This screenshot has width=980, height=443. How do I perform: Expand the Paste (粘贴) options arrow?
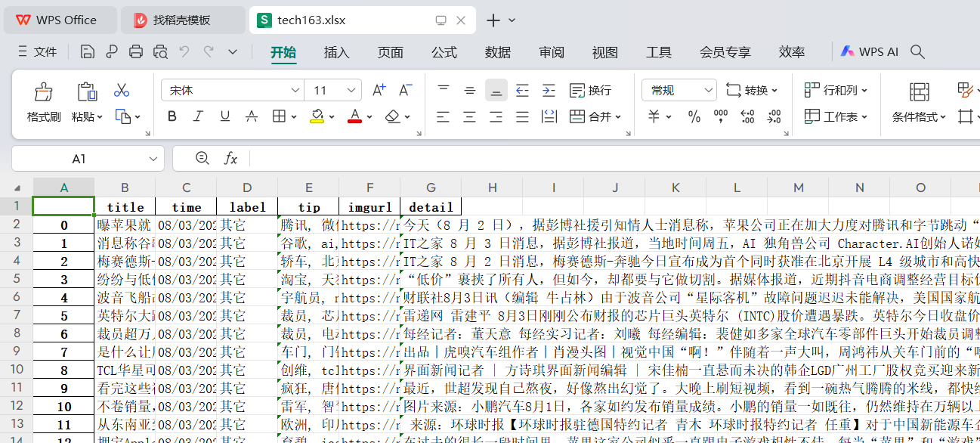point(99,117)
